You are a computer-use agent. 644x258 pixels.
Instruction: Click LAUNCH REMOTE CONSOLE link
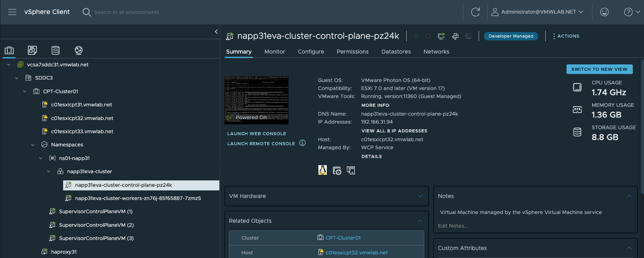coord(261,144)
